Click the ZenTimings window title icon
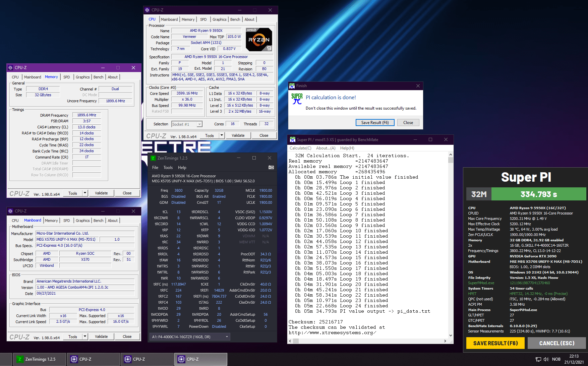The height and width of the screenshot is (366, 588). coord(153,158)
